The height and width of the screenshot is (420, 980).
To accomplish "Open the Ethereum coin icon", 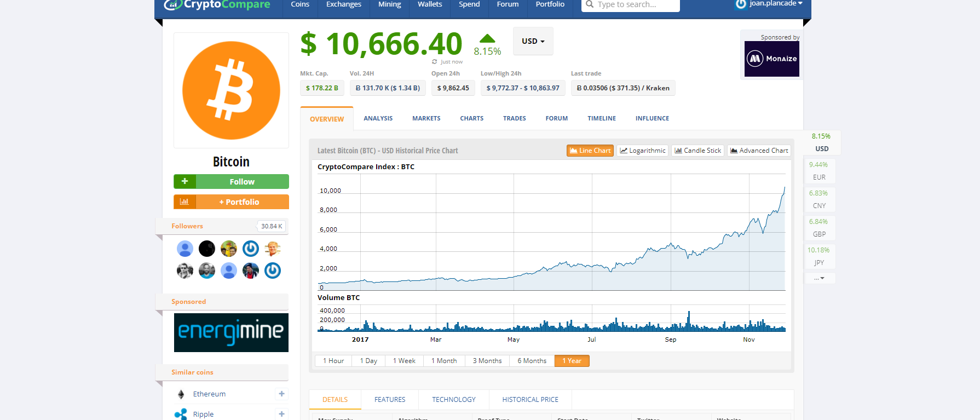I will click(181, 394).
